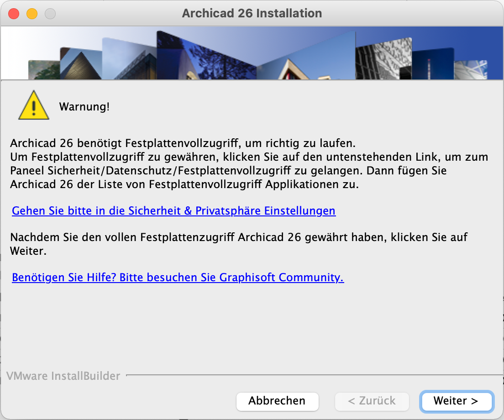Viewport: 504px width, 420px height.
Task: Close the installer with the red button
Action: pyautogui.click(x=14, y=14)
